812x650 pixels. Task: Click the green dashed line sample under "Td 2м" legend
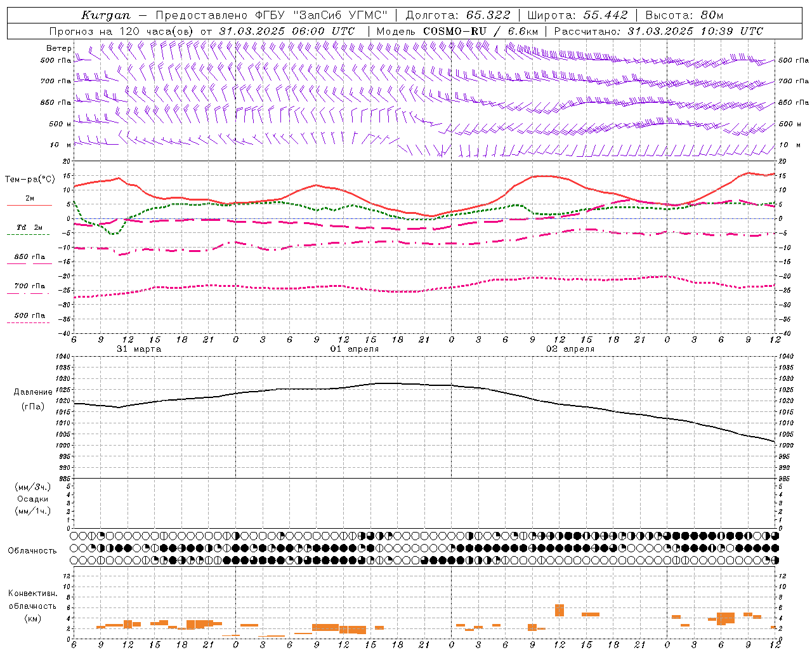[28, 235]
